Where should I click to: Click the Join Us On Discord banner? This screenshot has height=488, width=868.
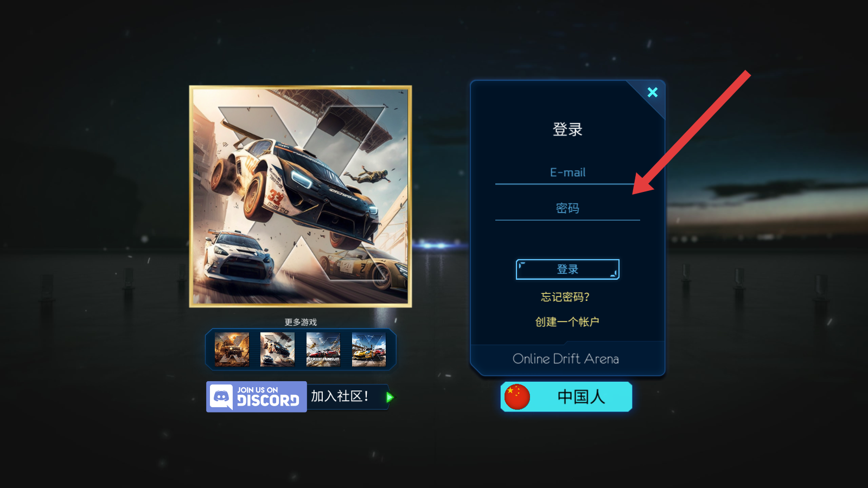coord(257,397)
